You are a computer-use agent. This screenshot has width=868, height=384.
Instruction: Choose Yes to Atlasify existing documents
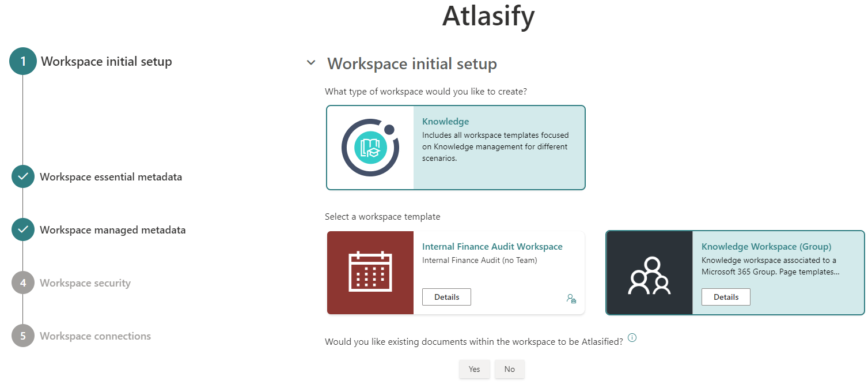coord(475,369)
